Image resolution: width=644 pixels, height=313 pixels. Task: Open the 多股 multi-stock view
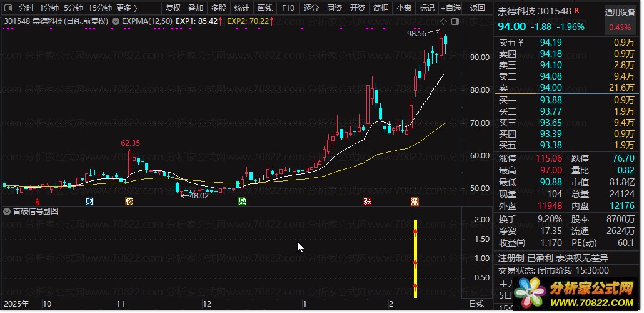click(219, 8)
